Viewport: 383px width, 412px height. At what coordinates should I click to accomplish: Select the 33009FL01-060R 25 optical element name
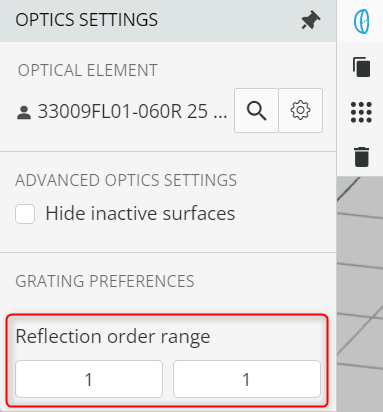coord(132,111)
